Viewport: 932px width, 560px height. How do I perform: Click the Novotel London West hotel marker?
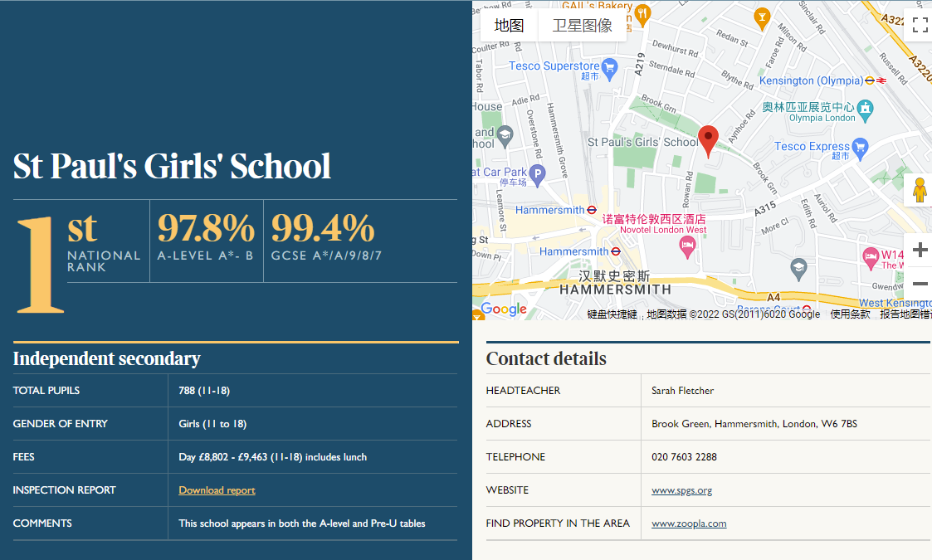[687, 246]
